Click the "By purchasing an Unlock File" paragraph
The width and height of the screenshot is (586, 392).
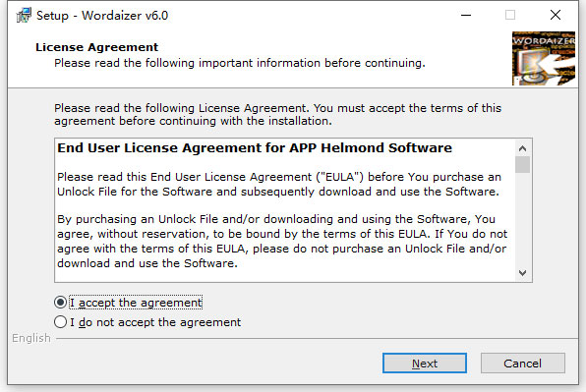pos(282,241)
